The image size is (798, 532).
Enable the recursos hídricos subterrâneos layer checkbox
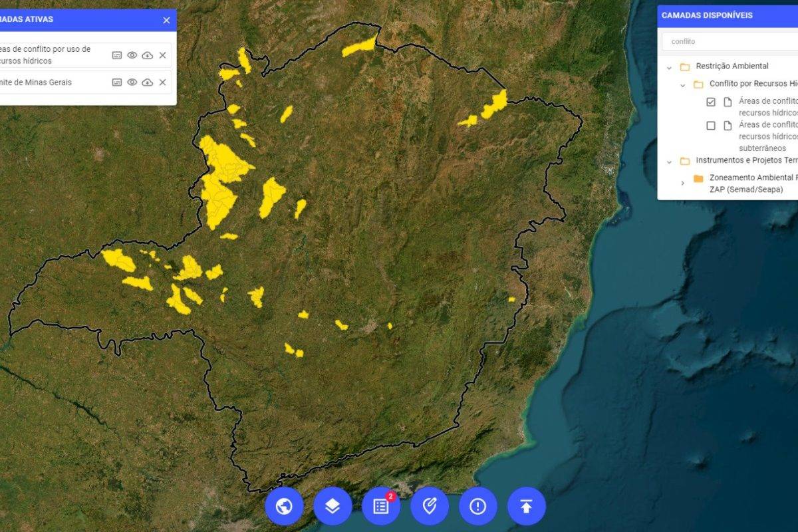pyautogui.click(x=711, y=126)
